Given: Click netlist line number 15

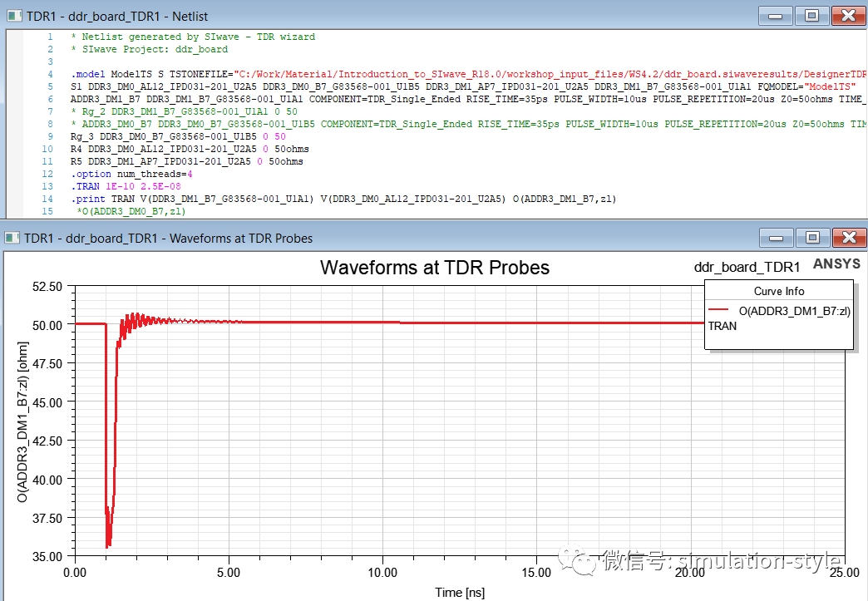Looking at the screenshot, I should point(47,211).
